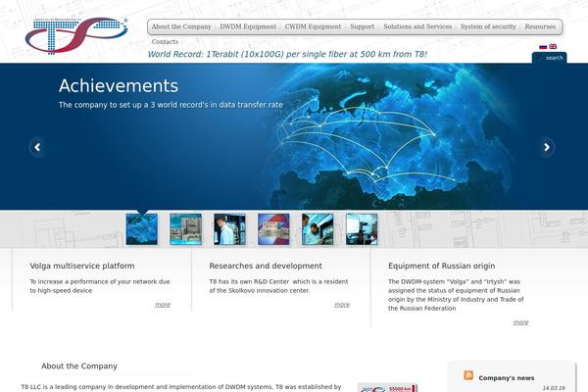
Task: Click the slide subtitle about 3 world records
Action: 171,105
